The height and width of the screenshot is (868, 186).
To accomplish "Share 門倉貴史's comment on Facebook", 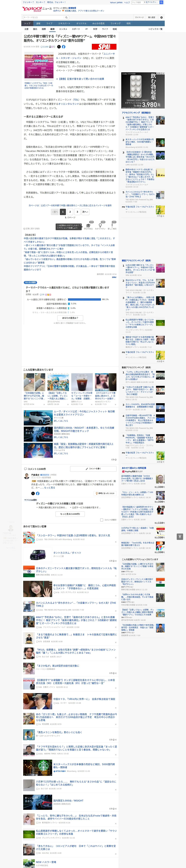I will [38, 493].
